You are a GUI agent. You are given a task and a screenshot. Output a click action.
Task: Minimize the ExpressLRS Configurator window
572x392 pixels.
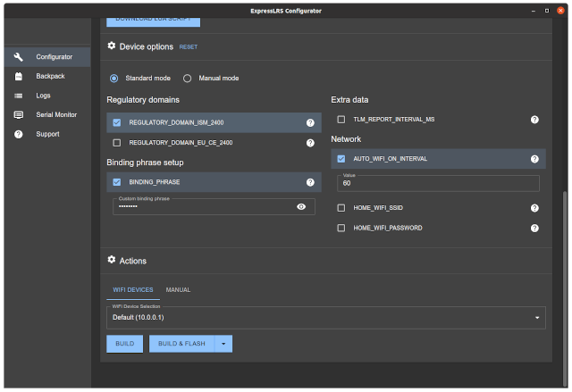(x=534, y=11)
